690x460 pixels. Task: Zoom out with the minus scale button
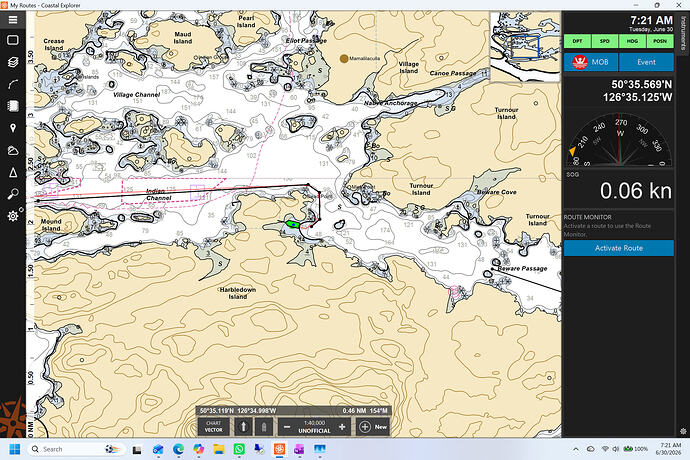[x=287, y=427]
